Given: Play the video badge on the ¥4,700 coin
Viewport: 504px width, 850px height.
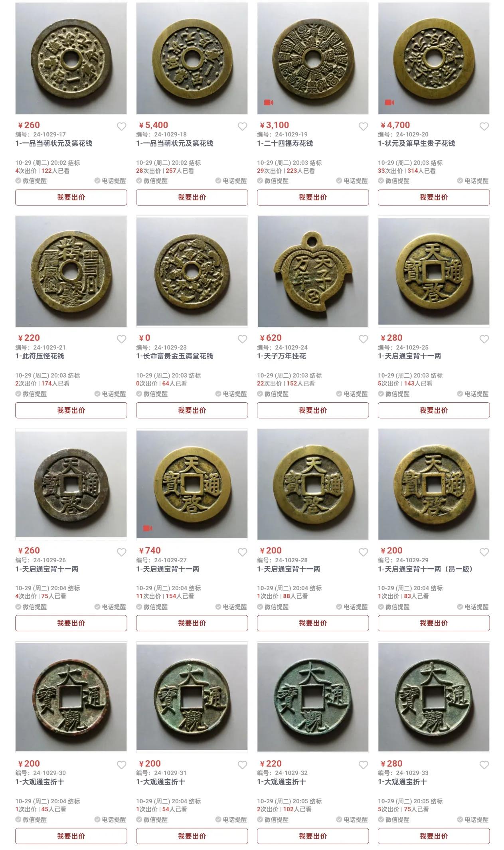Looking at the screenshot, I should [389, 103].
